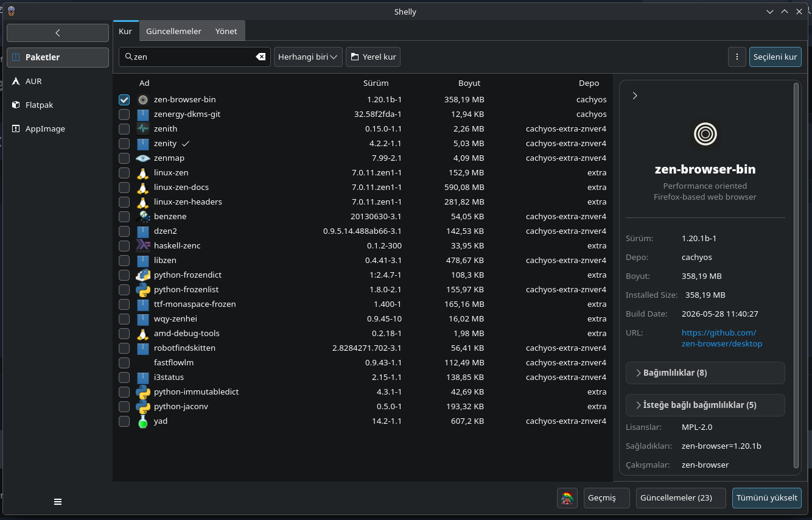
Task: Open Geçmiş history button
Action: [606, 497]
